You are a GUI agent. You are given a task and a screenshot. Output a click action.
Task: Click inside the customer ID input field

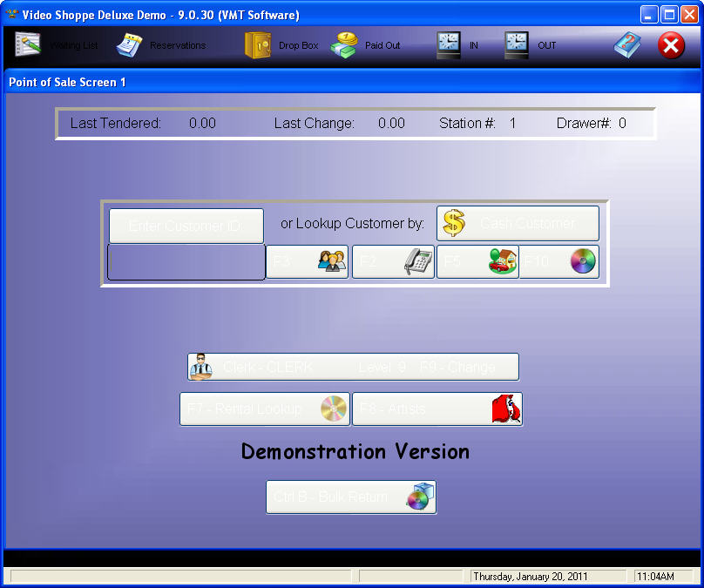[186, 262]
